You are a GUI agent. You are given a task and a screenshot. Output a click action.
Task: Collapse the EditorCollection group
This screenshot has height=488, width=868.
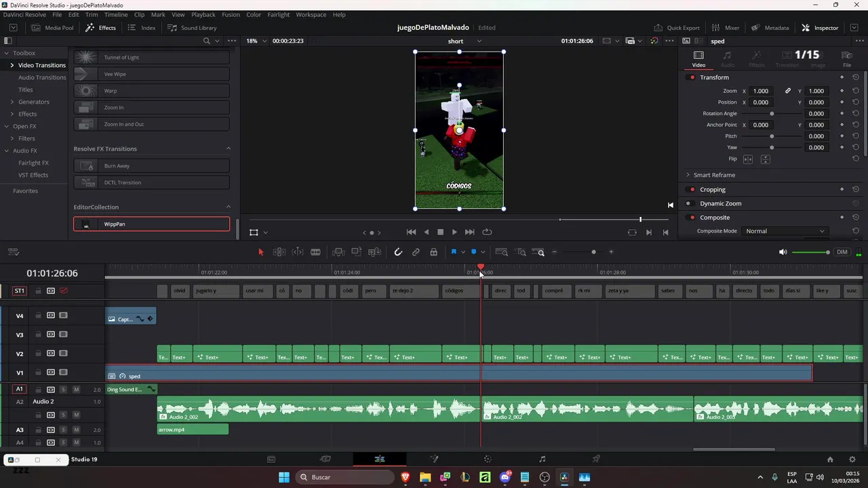click(x=228, y=207)
